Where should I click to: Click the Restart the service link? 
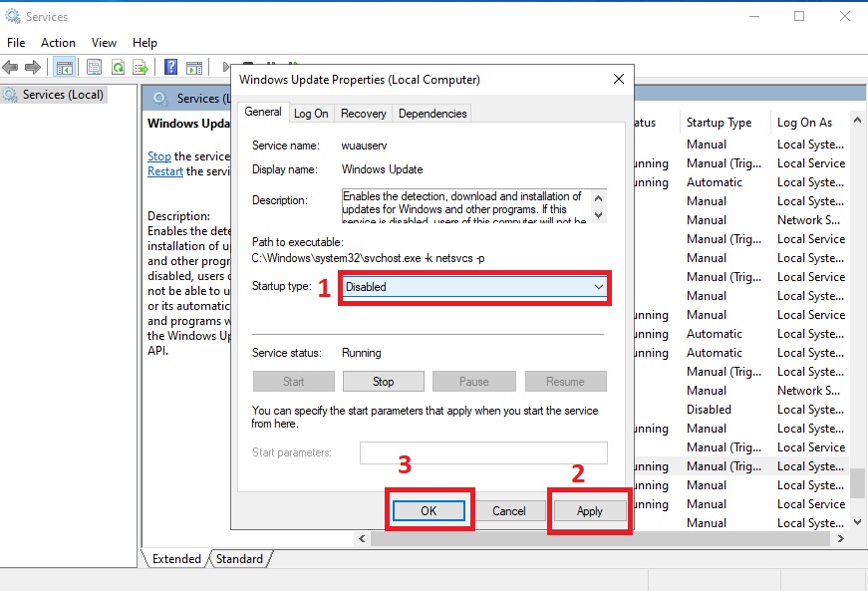[165, 171]
